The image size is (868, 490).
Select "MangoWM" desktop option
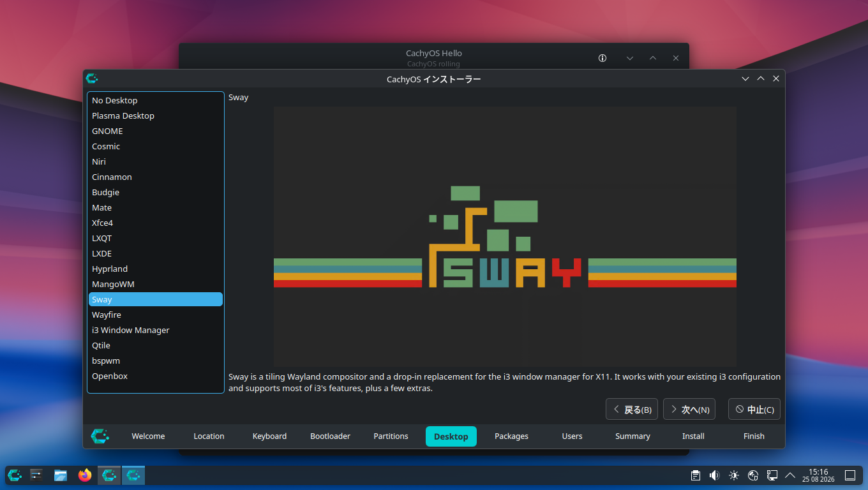(156, 284)
